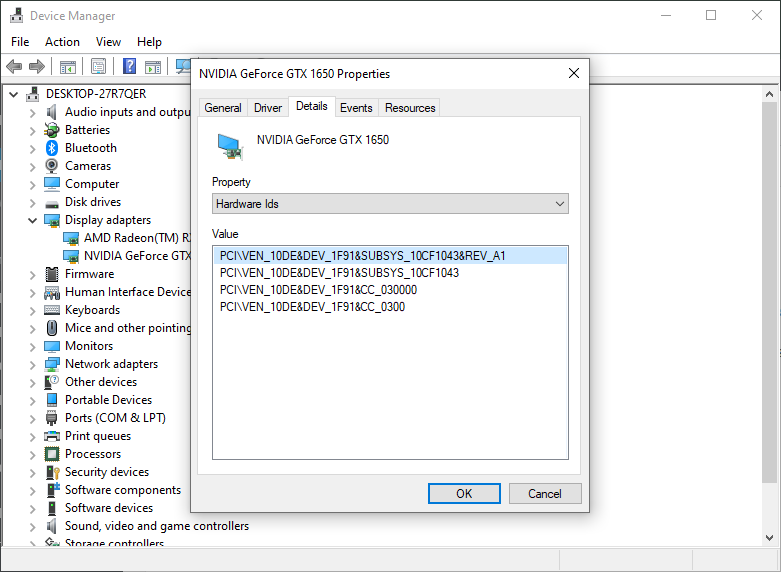Screen dimensions: 781x572
Task: Click the Bluetooth category icon
Action: coord(52,148)
